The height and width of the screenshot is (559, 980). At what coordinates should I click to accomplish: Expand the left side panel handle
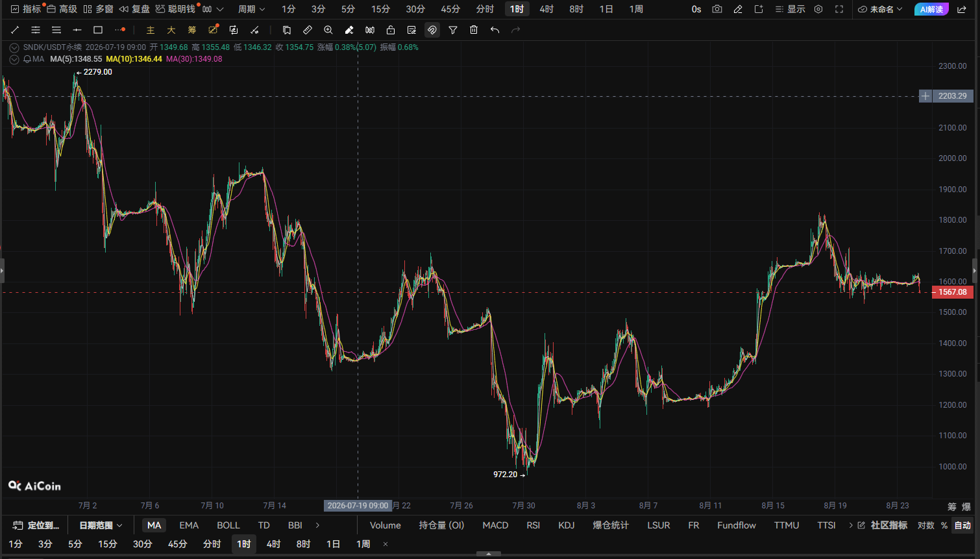pos(2,271)
